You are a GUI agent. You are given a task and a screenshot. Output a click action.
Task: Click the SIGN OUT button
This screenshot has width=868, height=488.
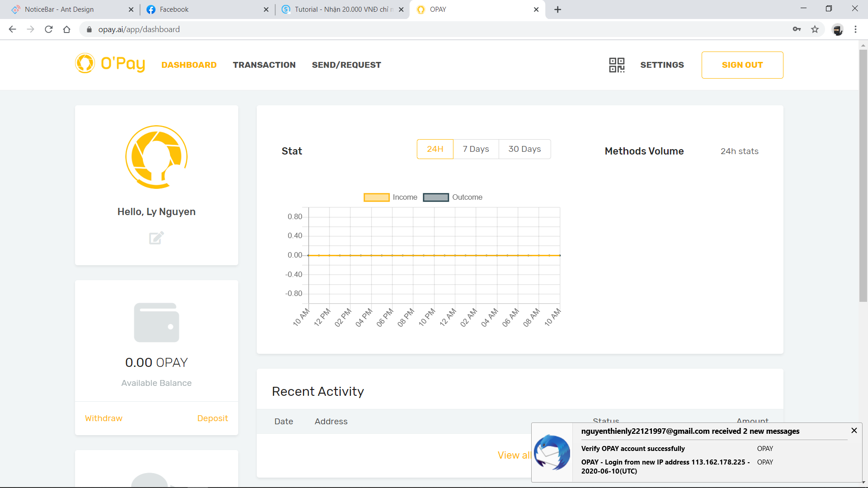(742, 65)
